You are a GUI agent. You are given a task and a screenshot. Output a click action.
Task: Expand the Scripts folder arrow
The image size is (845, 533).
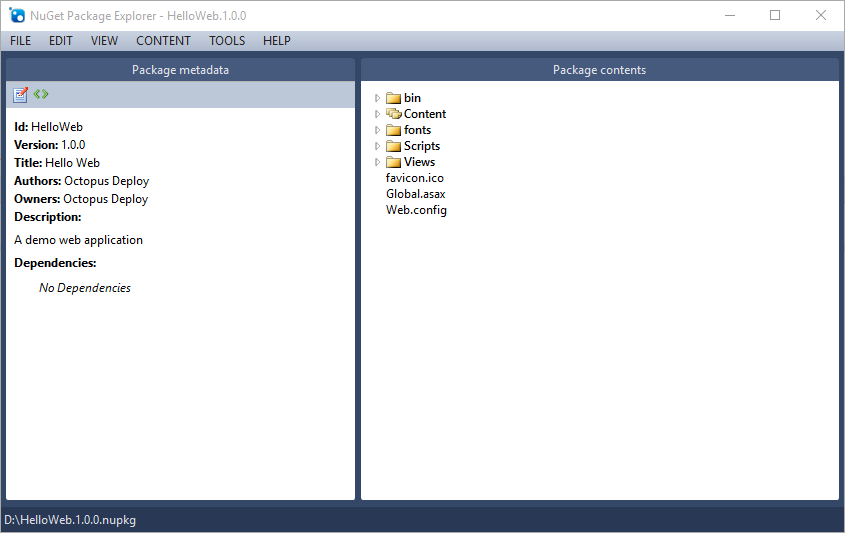(x=377, y=146)
